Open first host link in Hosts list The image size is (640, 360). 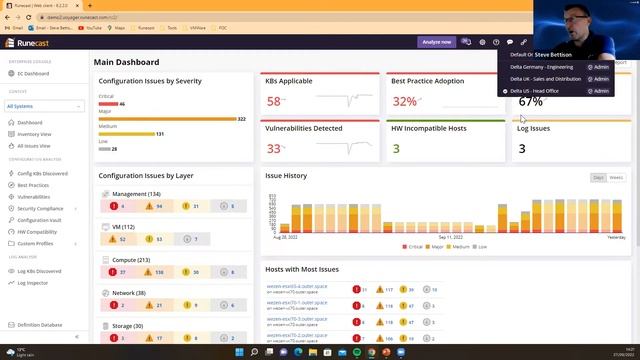297,287
